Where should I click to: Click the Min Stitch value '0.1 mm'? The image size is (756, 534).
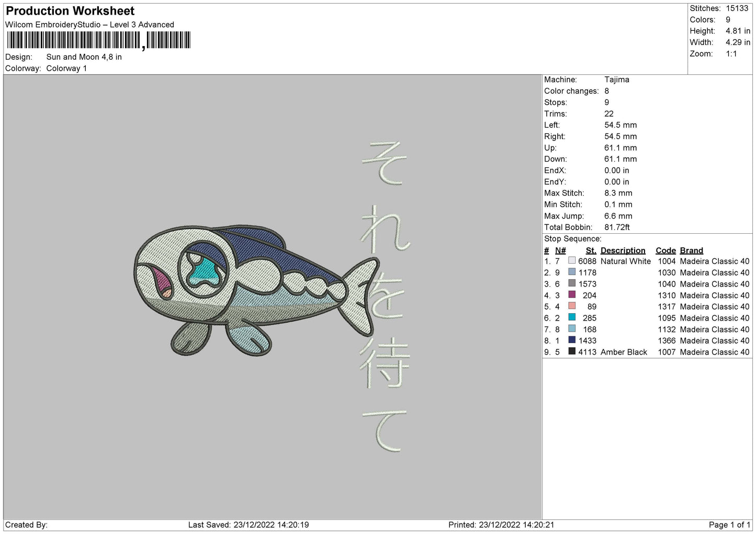(x=618, y=204)
